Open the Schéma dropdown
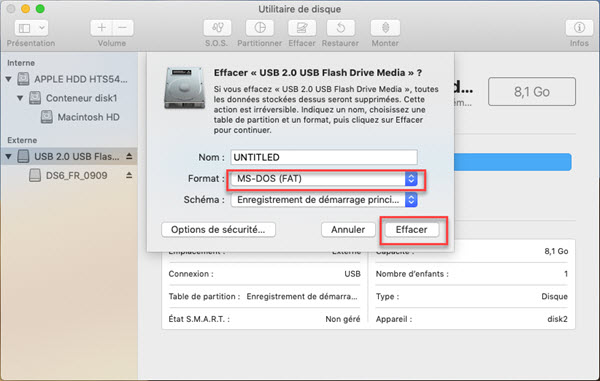 point(324,200)
